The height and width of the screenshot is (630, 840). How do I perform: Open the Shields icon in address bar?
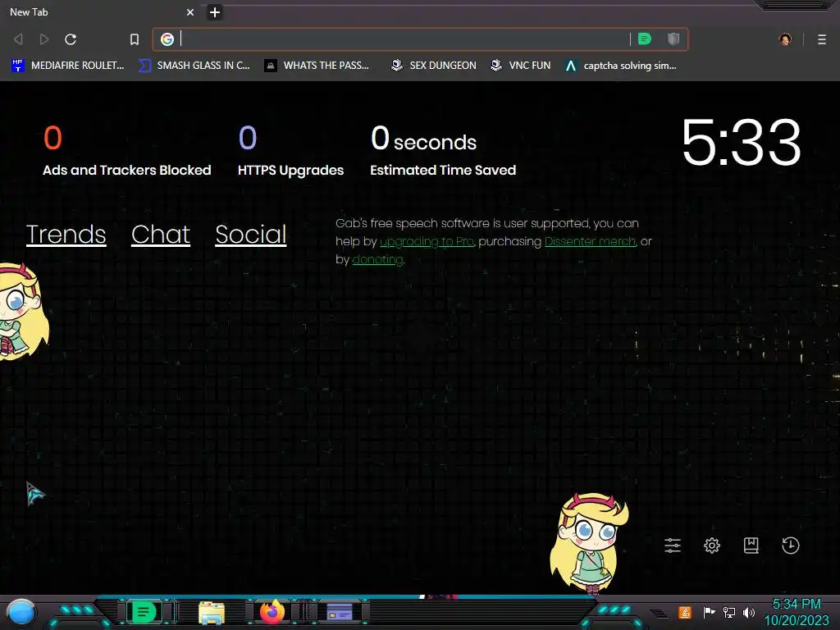673,39
